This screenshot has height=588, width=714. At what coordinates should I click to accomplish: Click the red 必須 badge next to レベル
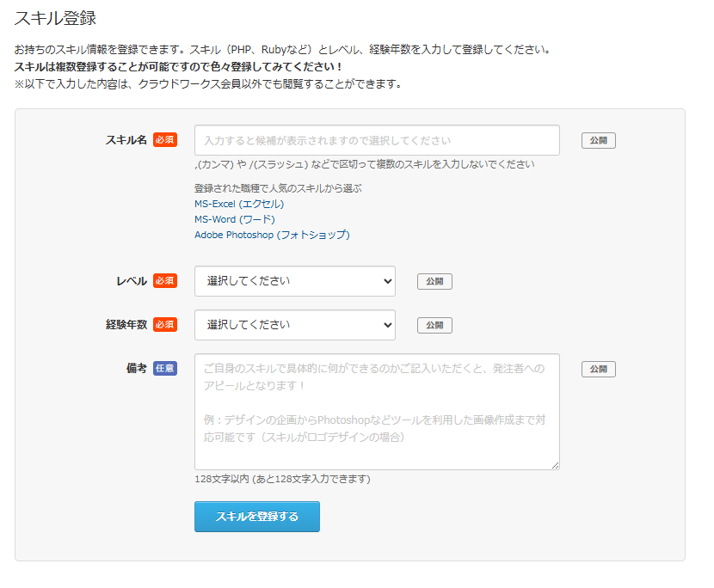point(165,281)
